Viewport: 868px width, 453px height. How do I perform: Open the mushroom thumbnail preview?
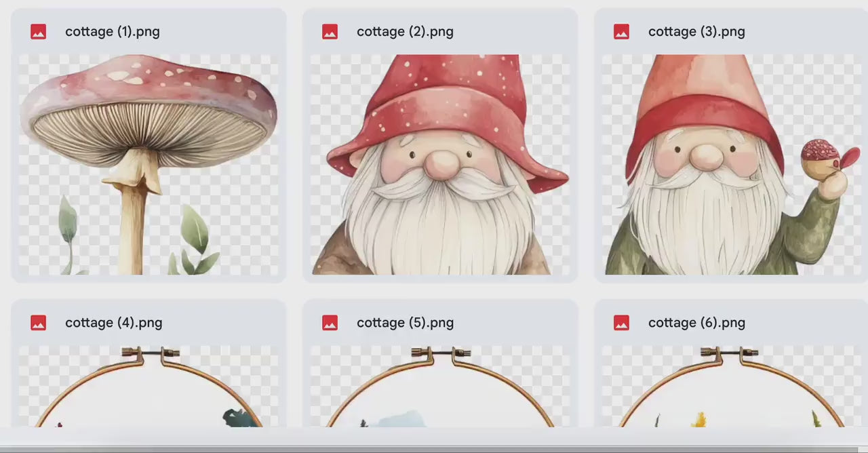click(149, 164)
